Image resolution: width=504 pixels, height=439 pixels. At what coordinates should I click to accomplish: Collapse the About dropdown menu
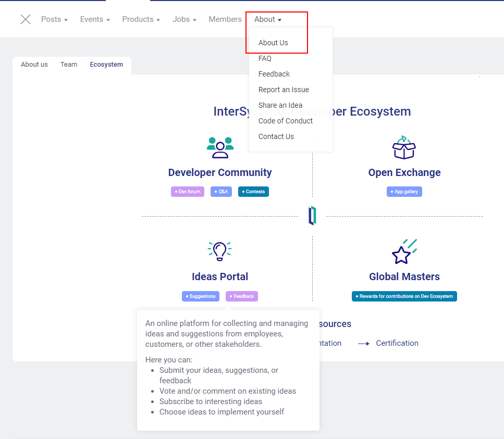click(x=268, y=19)
